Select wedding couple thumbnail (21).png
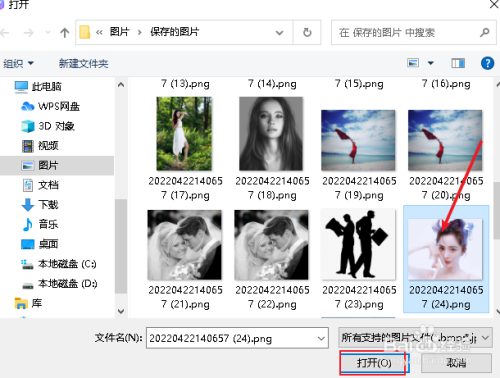 184,245
